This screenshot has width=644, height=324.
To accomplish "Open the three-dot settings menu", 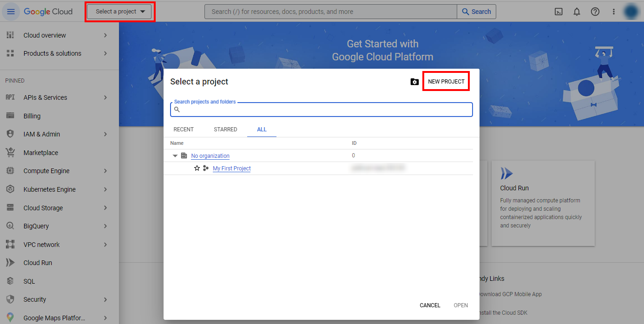I will pos(613,12).
